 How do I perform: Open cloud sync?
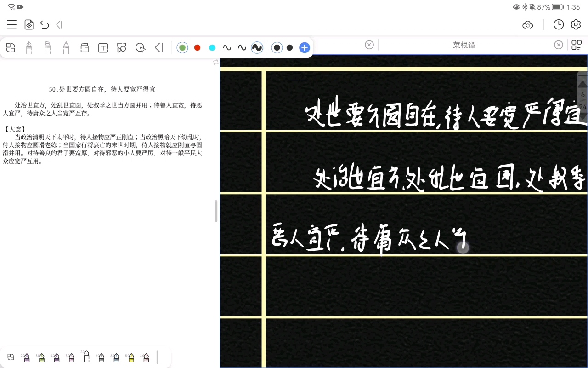click(x=528, y=25)
